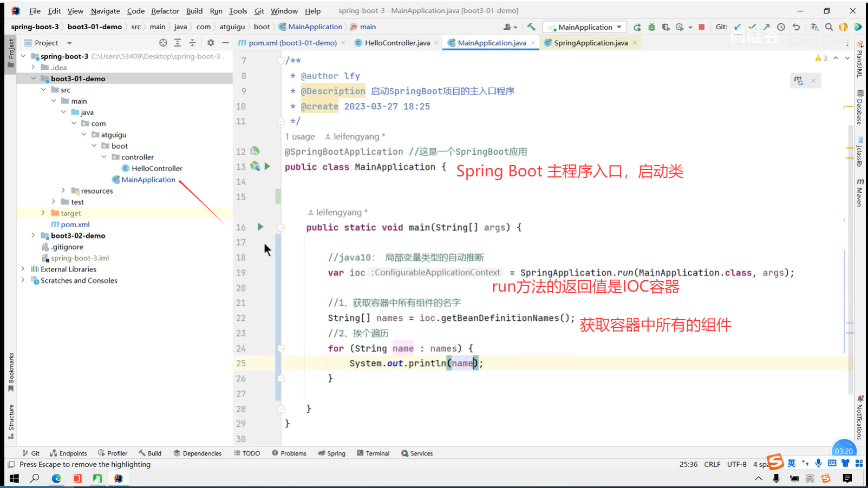Screen dimensions: 868x488
Task: Update project with blue Git arrow
Action: pos(738,27)
